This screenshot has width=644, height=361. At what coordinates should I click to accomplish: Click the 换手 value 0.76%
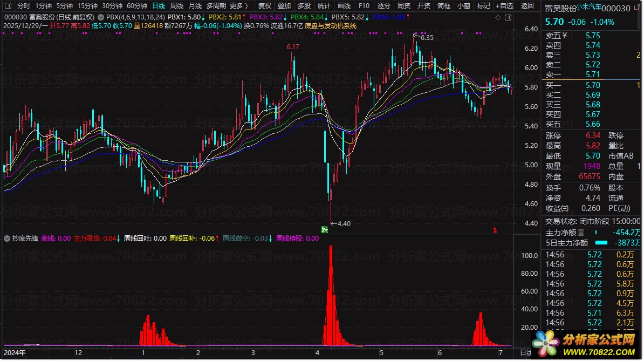click(590, 188)
